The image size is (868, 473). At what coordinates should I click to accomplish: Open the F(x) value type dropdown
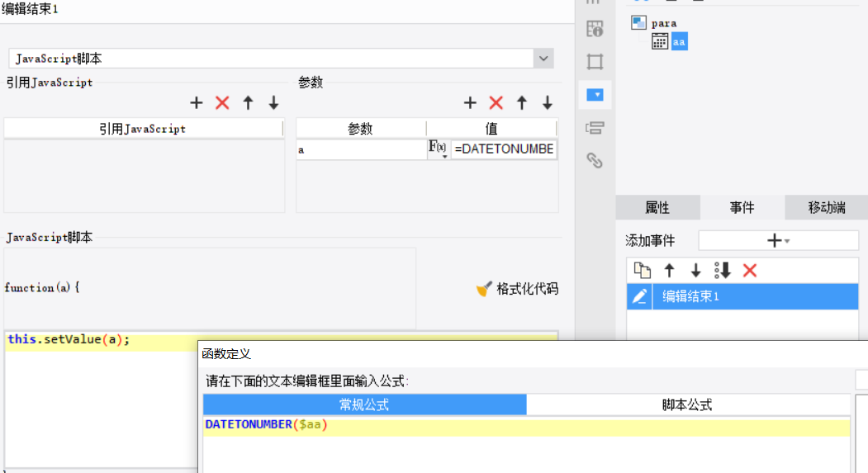[x=438, y=149]
